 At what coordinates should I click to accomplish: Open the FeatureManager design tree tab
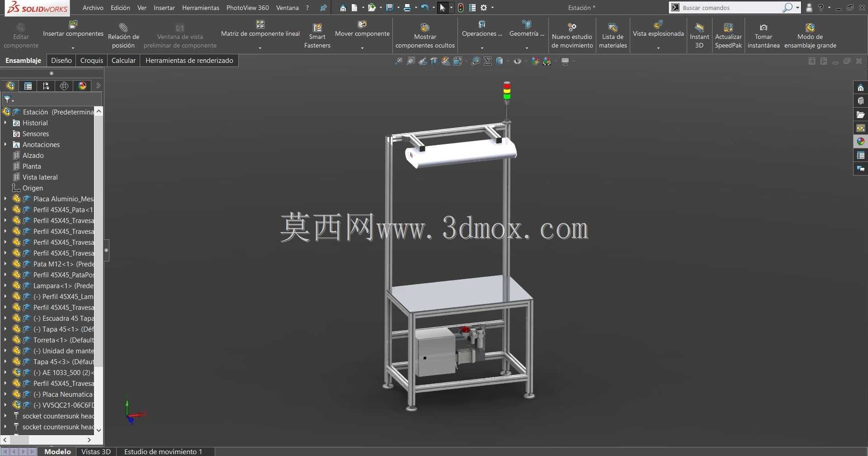pyautogui.click(x=10, y=85)
